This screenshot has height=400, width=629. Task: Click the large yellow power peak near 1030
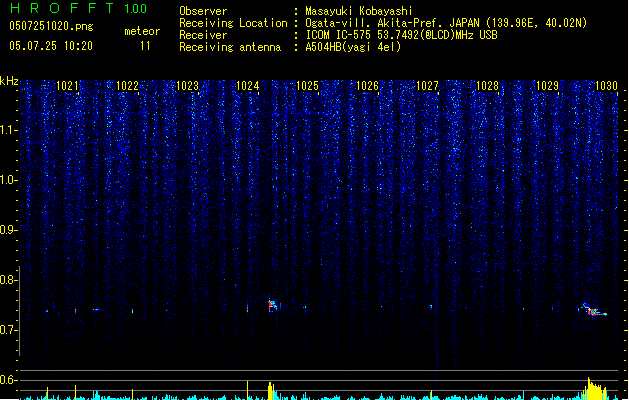click(x=595, y=388)
